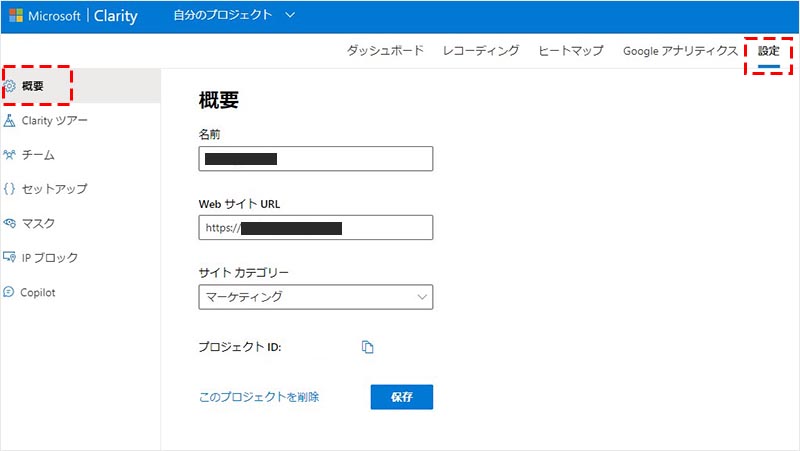Click the セットアップ curly braces icon
800x451 pixels.
(10, 189)
